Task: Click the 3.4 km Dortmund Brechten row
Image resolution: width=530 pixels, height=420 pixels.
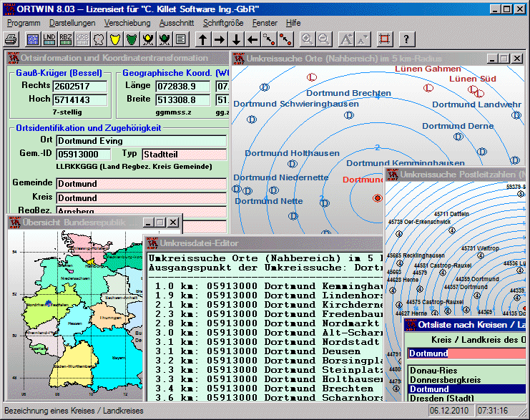Action: tap(265, 389)
